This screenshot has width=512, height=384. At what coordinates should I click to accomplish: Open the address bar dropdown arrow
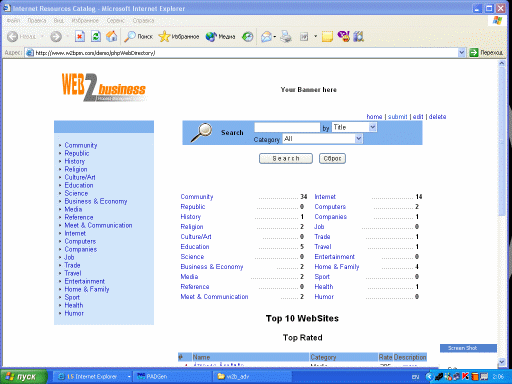(x=462, y=52)
